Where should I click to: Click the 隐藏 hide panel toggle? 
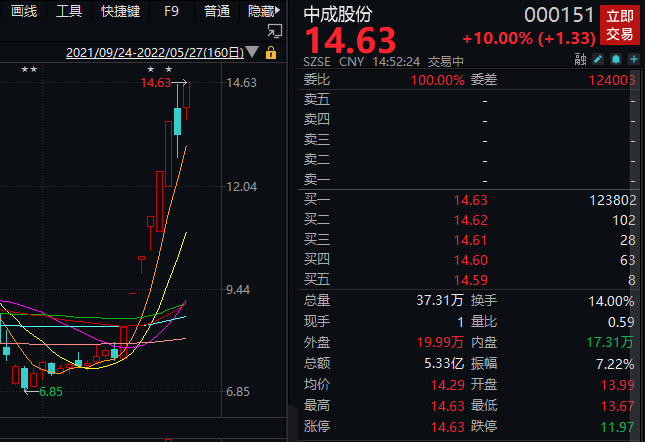[264, 11]
